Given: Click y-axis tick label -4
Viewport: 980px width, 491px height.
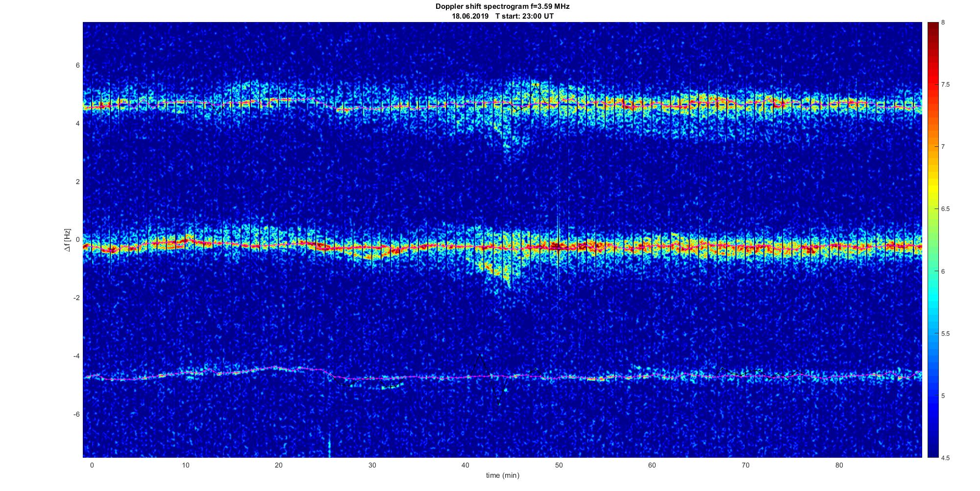Looking at the screenshot, I should click(76, 356).
